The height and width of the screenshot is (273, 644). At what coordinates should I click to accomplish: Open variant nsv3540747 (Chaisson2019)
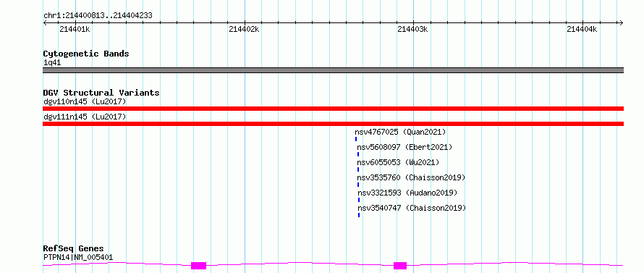(412, 208)
